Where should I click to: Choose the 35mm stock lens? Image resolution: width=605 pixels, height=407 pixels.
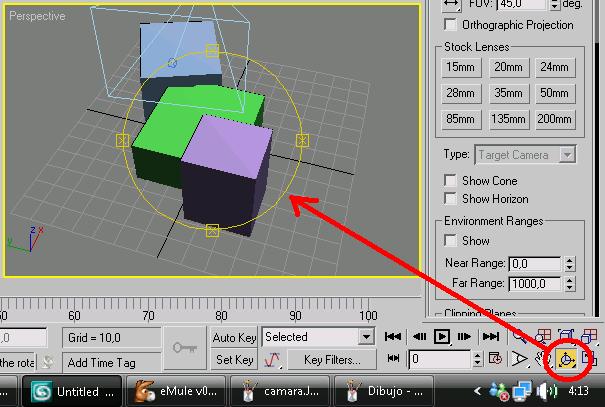click(x=508, y=93)
